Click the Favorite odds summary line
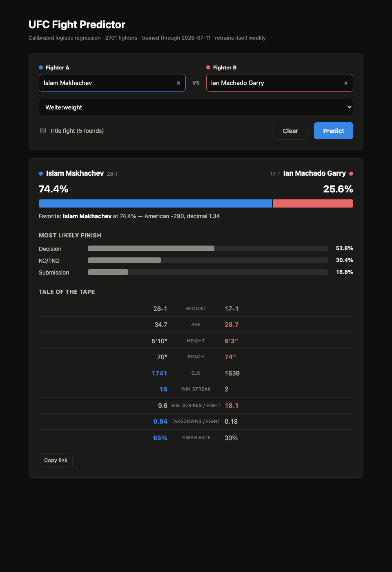 (129, 216)
